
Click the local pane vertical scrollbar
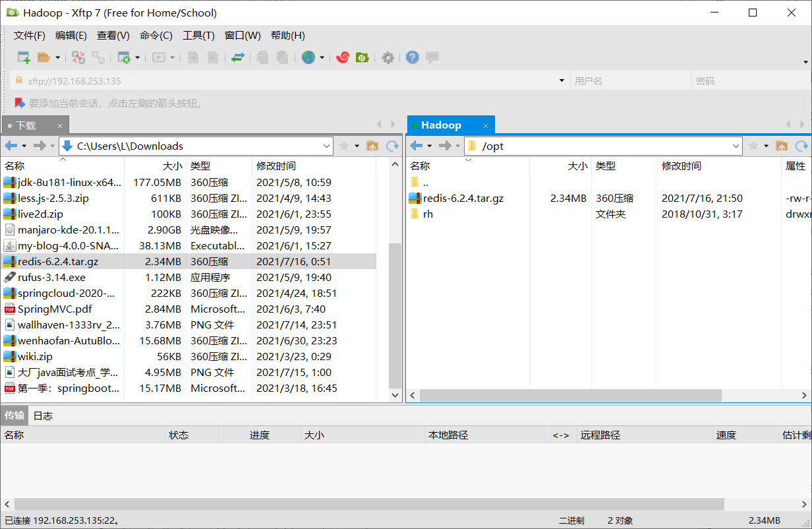pyautogui.click(x=395, y=315)
